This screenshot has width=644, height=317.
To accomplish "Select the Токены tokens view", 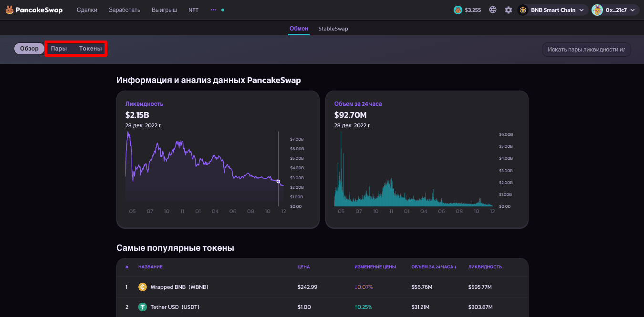I will point(91,49).
